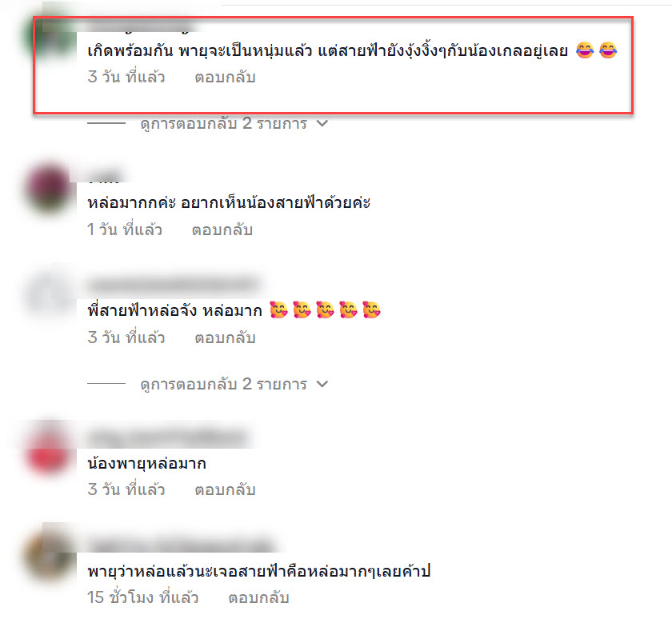Open the maroon avatar of the หล่อมากกค่ะ commenter

(49, 189)
